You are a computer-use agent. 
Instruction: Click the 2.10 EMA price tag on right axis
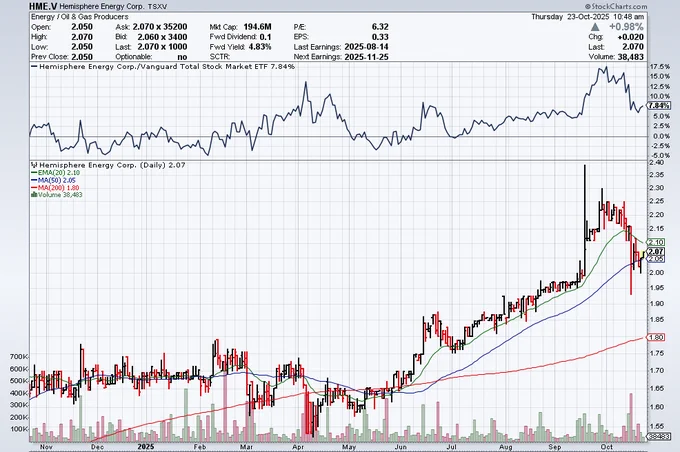point(656,242)
